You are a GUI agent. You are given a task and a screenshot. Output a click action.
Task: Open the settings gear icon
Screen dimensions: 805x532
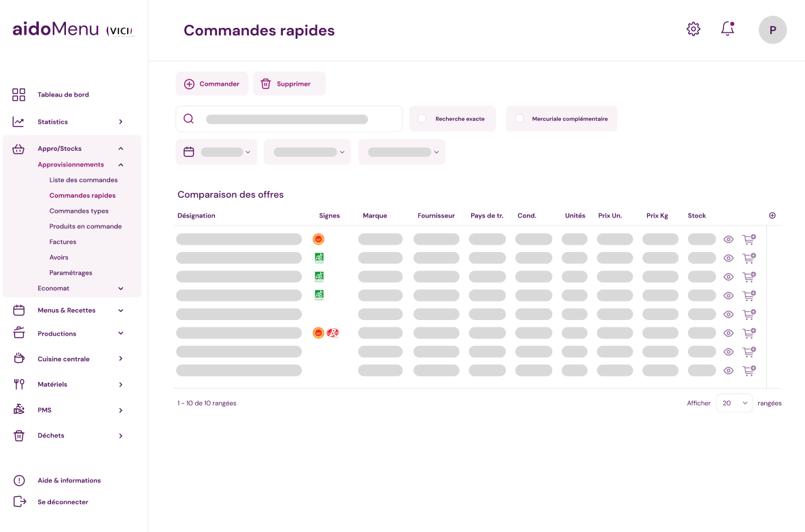(693, 29)
